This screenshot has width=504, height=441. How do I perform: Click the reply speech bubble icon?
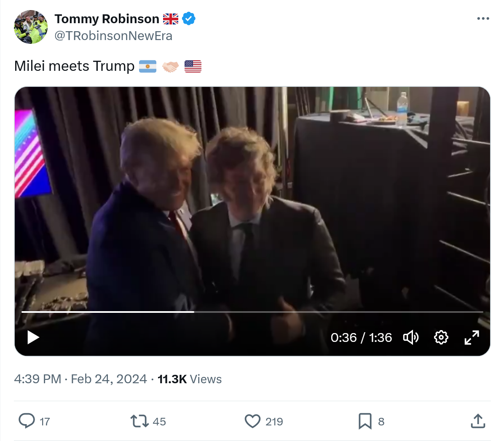[x=27, y=421]
